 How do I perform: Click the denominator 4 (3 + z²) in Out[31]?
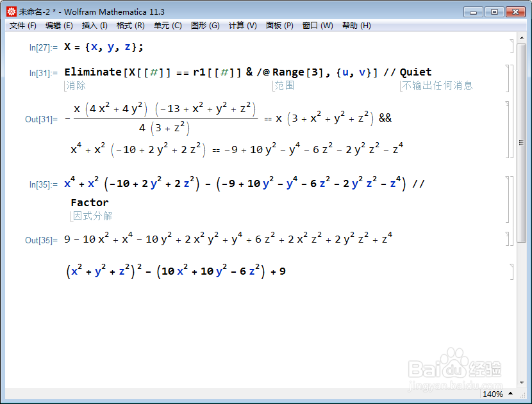pyautogui.click(x=164, y=128)
